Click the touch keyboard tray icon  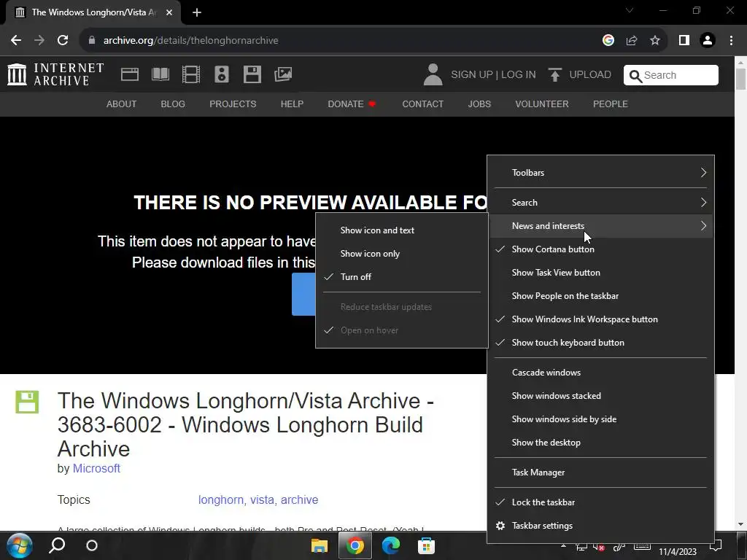pos(642,547)
